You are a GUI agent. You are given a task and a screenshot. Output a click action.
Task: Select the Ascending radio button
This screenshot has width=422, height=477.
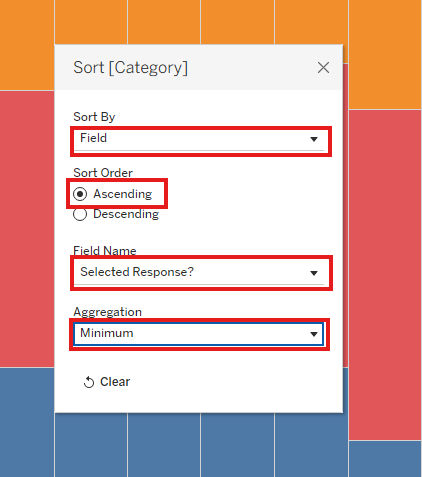point(80,194)
